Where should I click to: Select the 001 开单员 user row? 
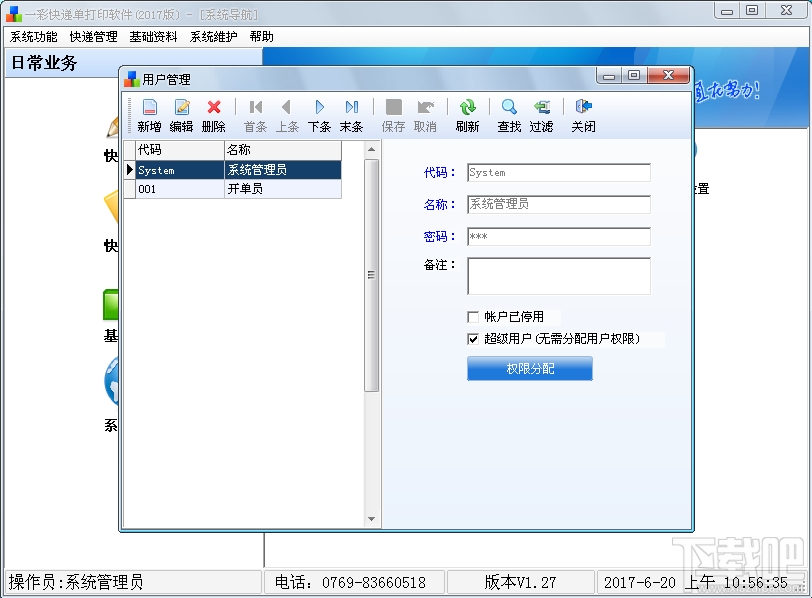[x=200, y=188]
